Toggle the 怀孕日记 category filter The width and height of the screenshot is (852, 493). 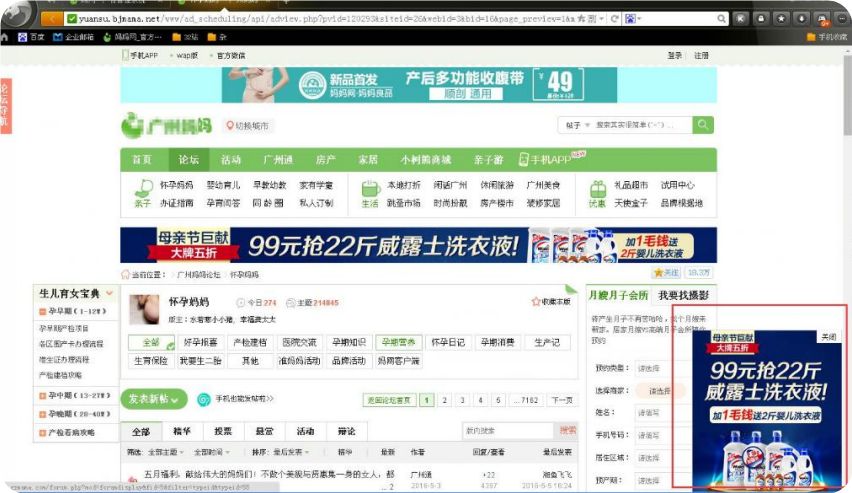pyautogui.click(x=448, y=342)
